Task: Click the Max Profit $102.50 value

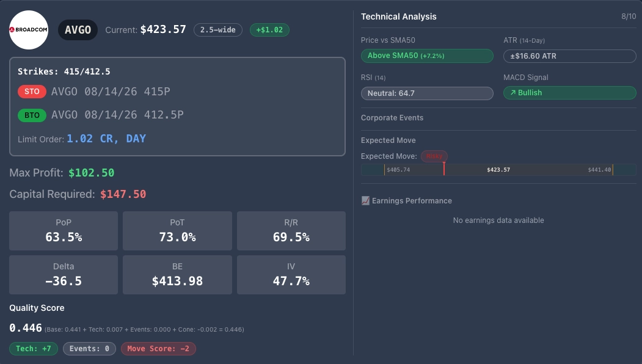Action: 91,173
